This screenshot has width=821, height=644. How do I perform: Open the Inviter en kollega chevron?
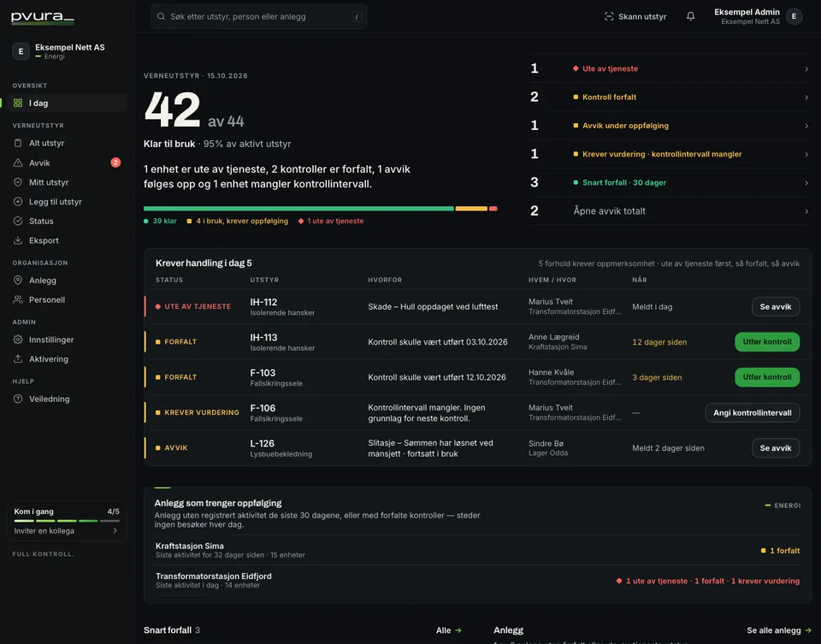(115, 530)
